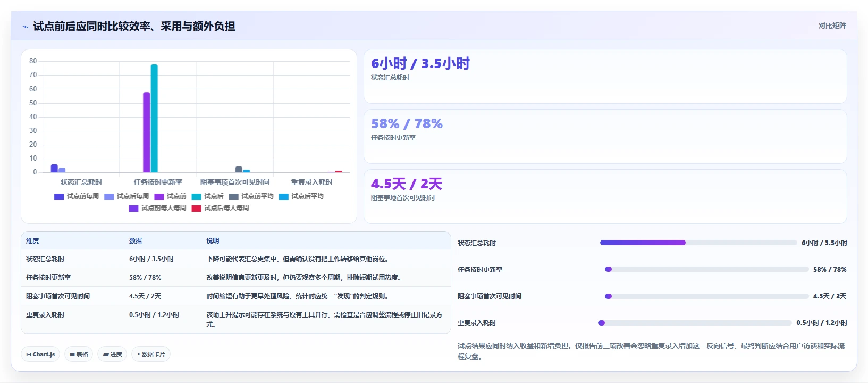This screenshot has height=383, width=868.
Task: Click the red bar in 重复录入耗时 group
Action: click(339, 171)
